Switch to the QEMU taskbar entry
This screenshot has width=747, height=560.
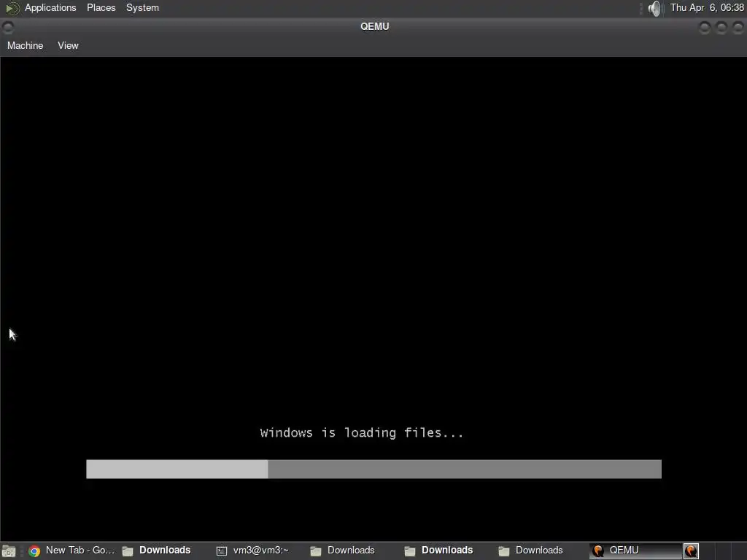[x=635, y=551]
